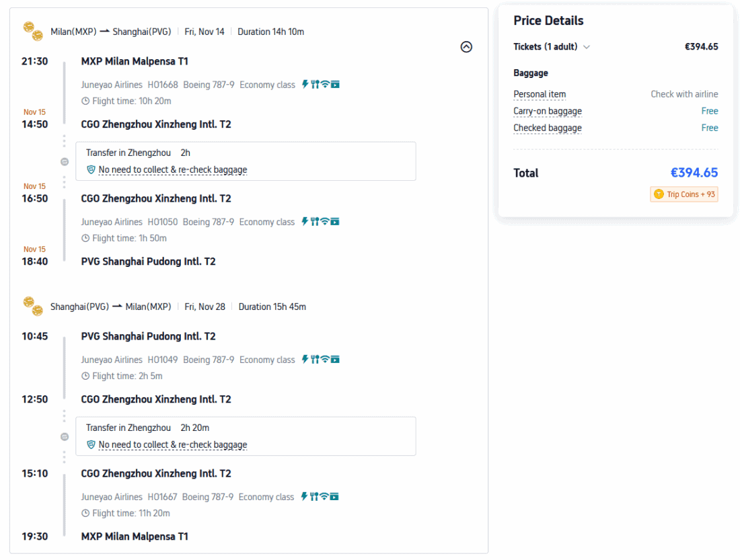Click the Wi-Fi icon on flight HO1668
Image resolution: width=740 pixels, height=560 pixels.
[x=325, y=84]
